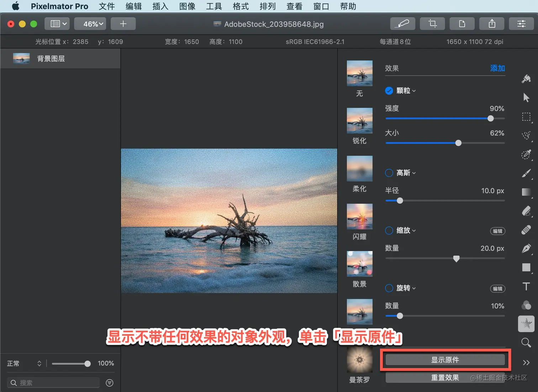Screen dimensions: 538x392
Task: Select the Paint brush tool
Action: click(x=526, y=173)
